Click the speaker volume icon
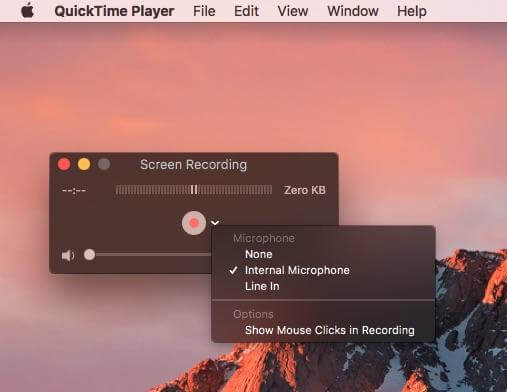 coord(68,256)
